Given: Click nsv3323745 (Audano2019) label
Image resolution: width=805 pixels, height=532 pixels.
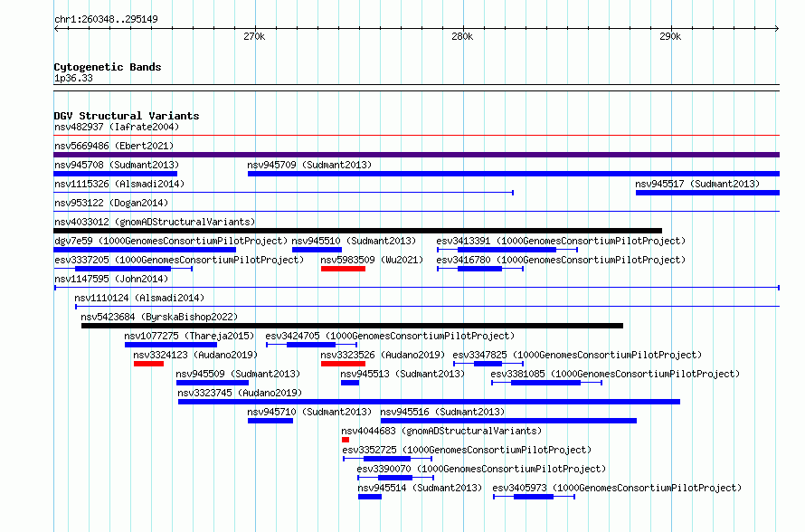Looking at the screenshot, I should (240, 393).
